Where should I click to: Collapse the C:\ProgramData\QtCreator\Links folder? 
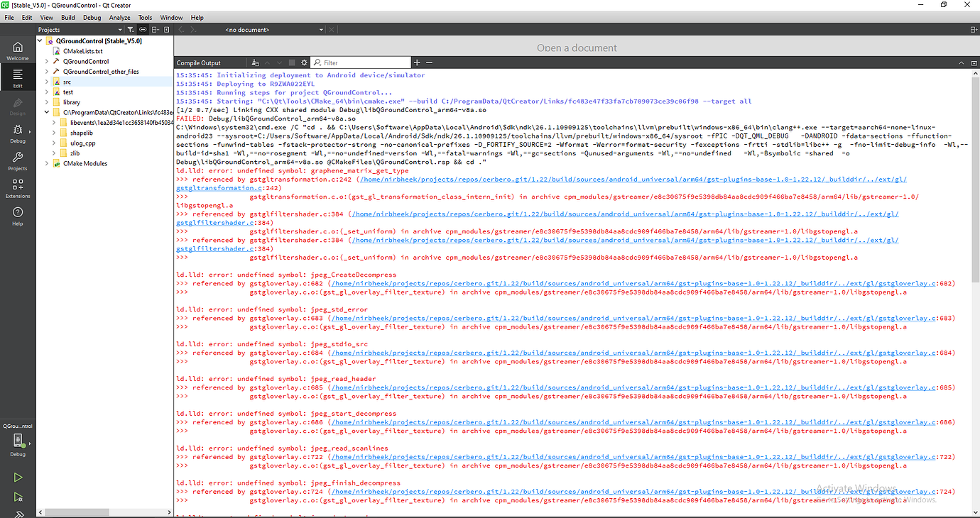tap(47, 112)
